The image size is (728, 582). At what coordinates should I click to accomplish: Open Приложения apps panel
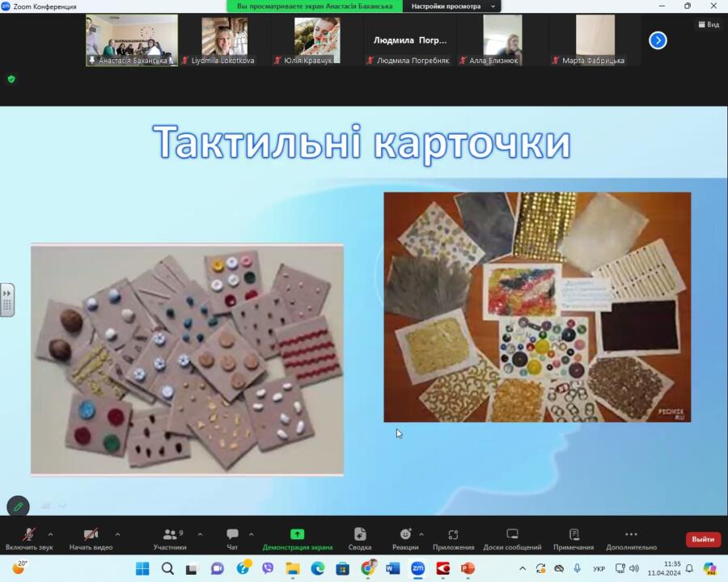point(453,539)
